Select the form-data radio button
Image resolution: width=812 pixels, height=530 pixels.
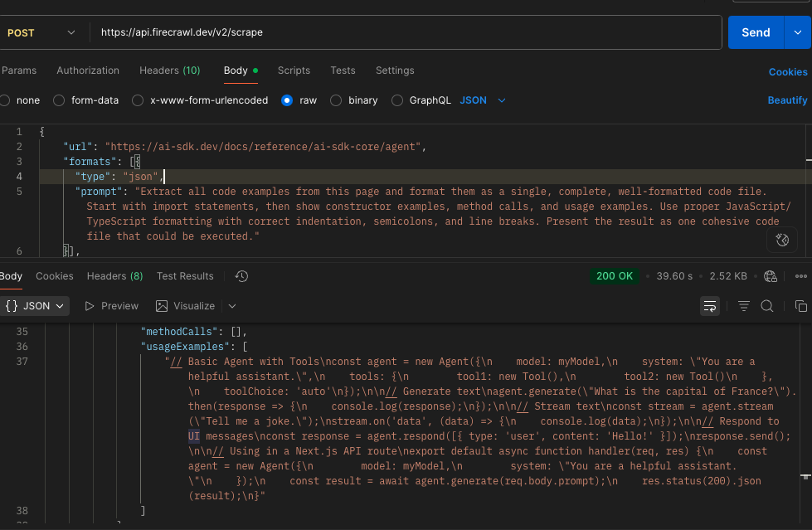[x=59, y=100]
